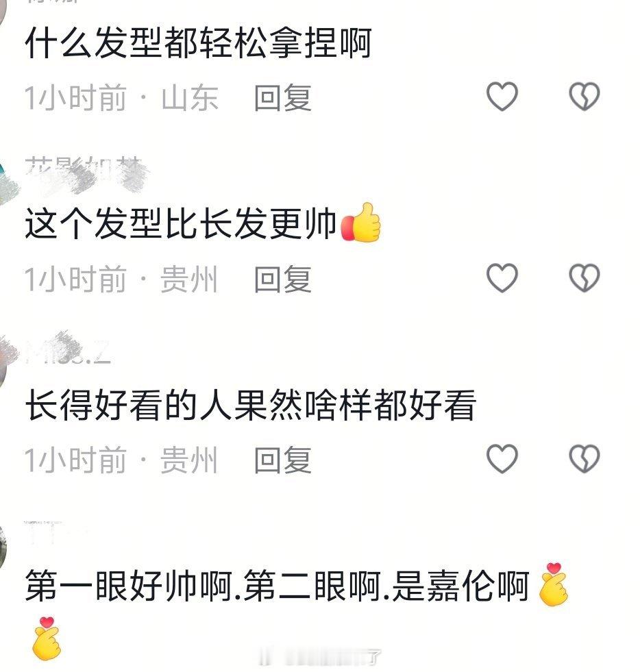
Task: Open comment text '长得好看的人果然啥样都好看'
Action: [x=250, y=405]
